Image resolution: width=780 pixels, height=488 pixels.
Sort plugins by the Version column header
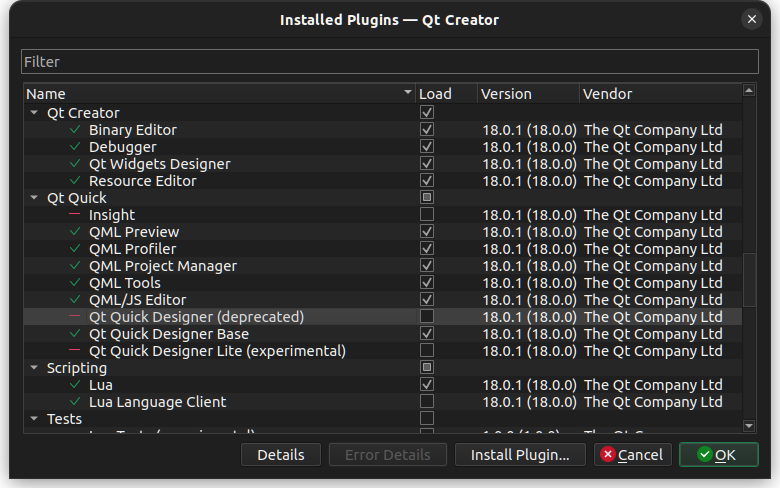[x=528, y=94]
